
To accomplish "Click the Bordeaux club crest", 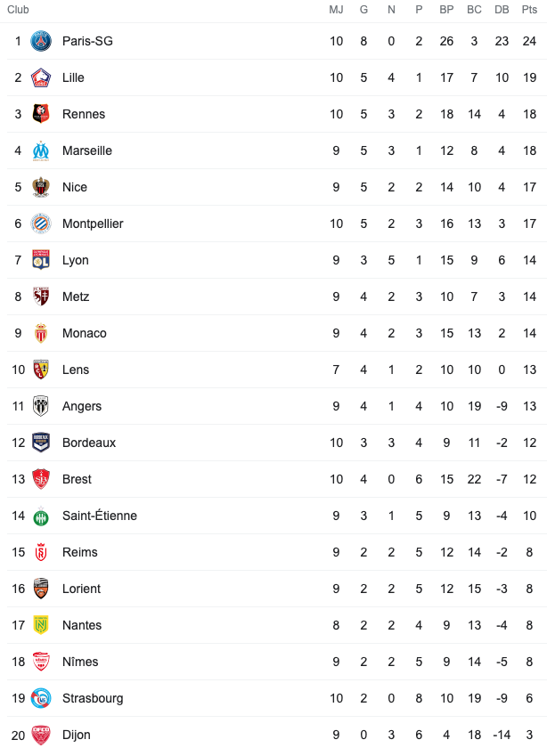I will click(41, 443).
